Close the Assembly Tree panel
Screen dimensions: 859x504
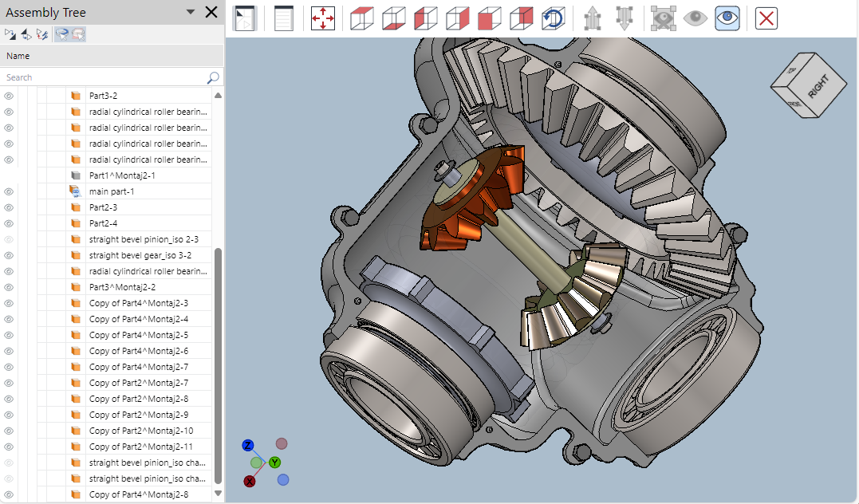click(210, 12)
